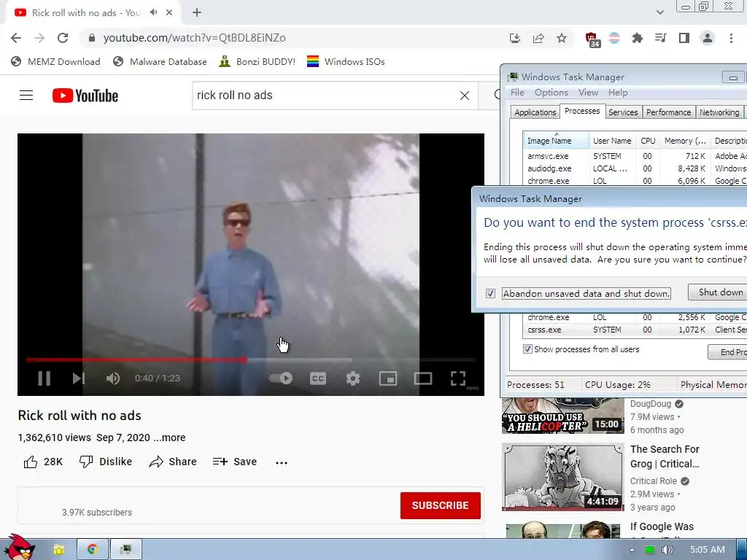Pause the Rick roll video

(44, 378)
